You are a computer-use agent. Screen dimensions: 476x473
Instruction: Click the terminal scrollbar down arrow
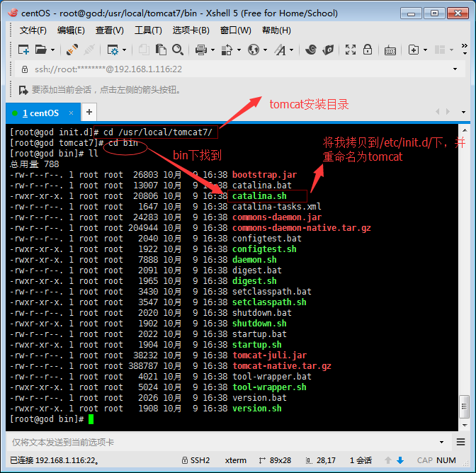point(465,426)
